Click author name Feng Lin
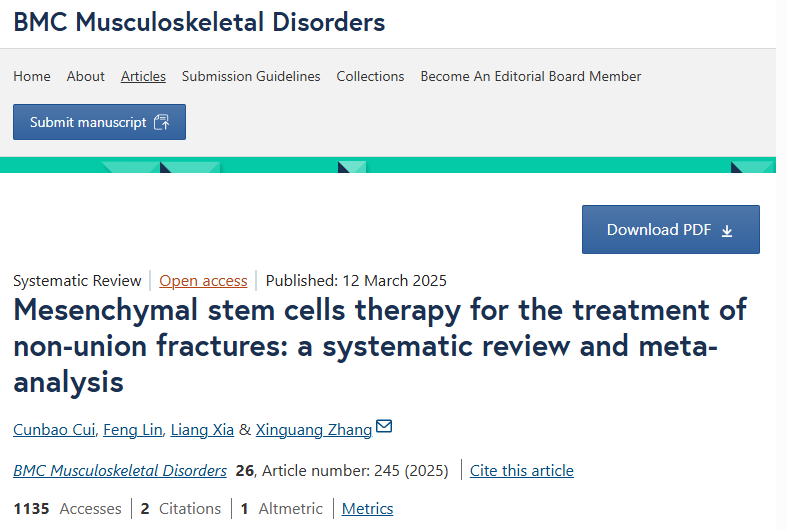This screenshot has width=787, height=530. [x=131, y=430]
